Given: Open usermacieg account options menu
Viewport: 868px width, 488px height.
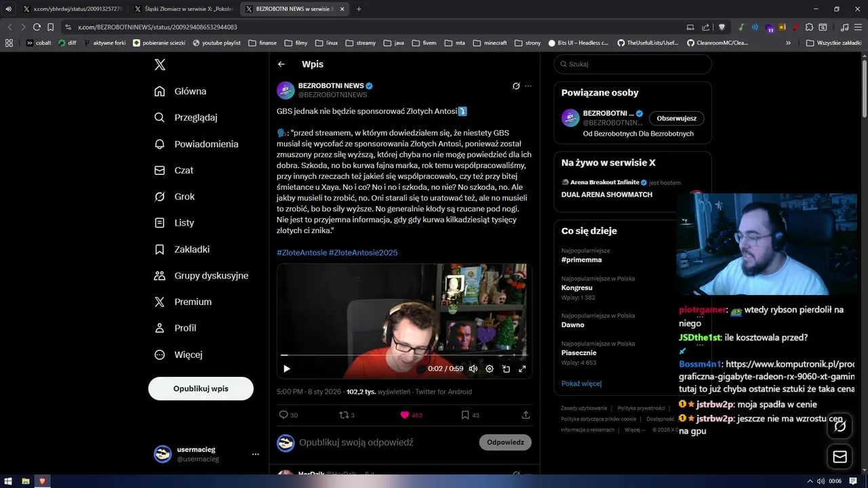Looking at the screenshot, I should pyautogui.click(x=256, y=454).
